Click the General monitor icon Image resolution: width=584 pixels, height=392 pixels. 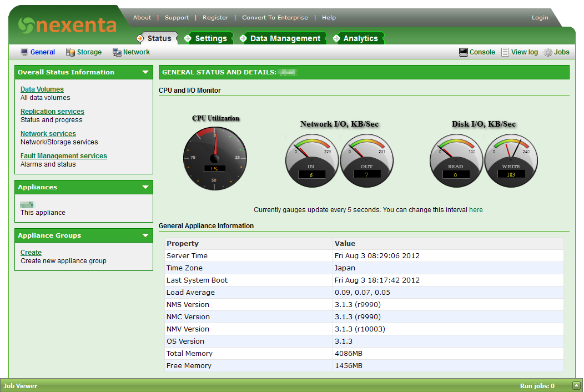[x=24, y=52]
